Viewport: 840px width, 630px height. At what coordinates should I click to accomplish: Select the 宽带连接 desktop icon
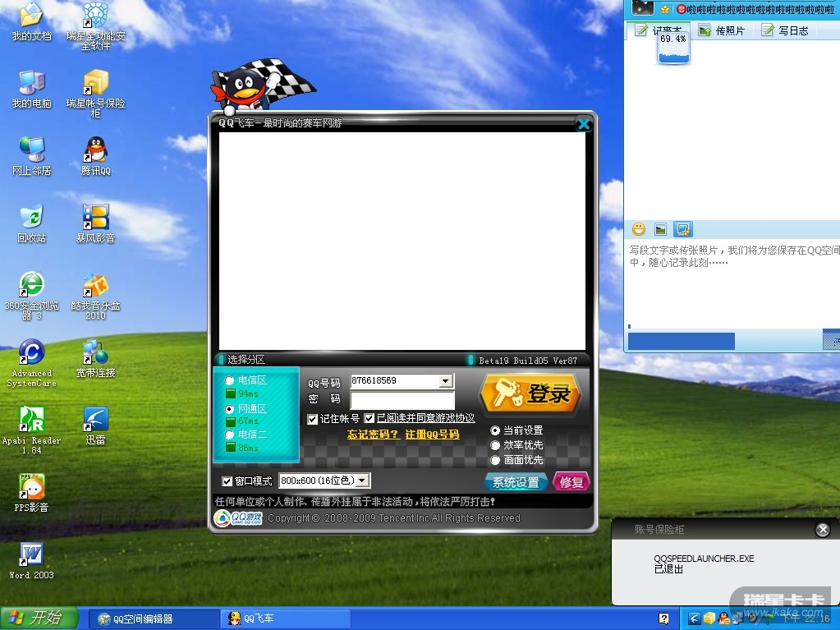[95, 358]
